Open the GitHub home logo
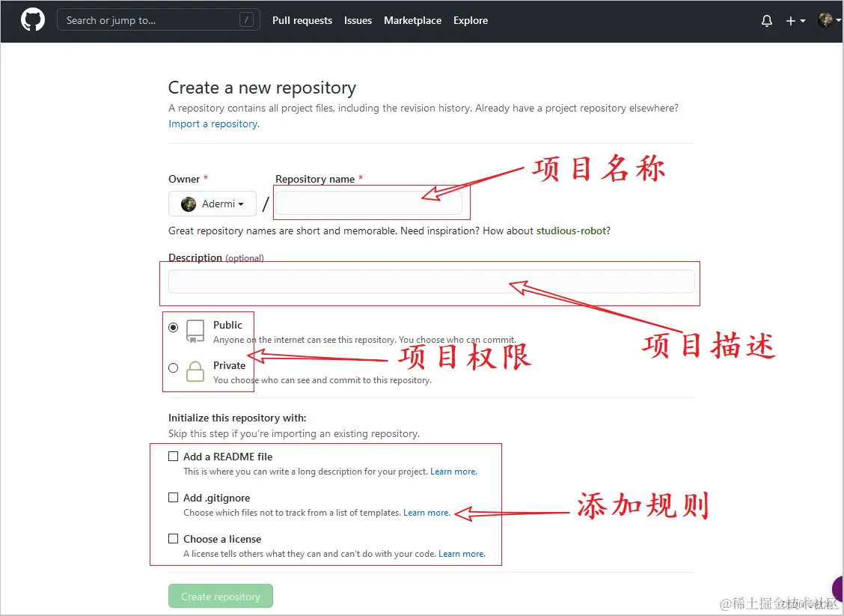This screenshot has width=844, height=616. point(33,20)
